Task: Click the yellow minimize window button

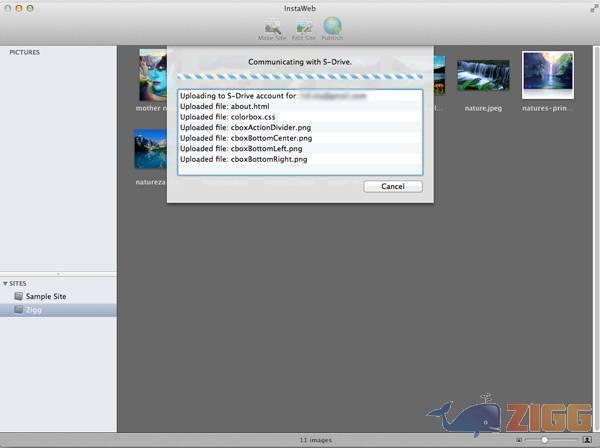Action: pyautogui.click(x=18, y=8)
